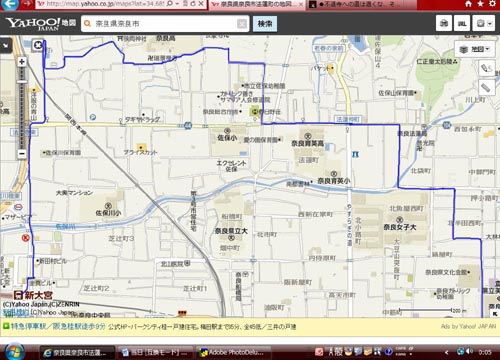Switch to the 奈良県奈良市法蓮町 tab

pyautogui.click(x=257, y=4)
